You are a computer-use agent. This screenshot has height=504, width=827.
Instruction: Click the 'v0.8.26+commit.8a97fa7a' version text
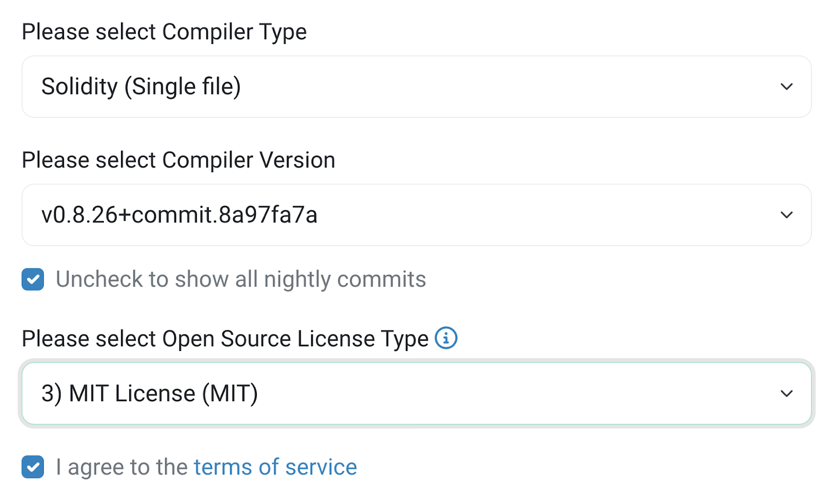click(x=179, y=215)
